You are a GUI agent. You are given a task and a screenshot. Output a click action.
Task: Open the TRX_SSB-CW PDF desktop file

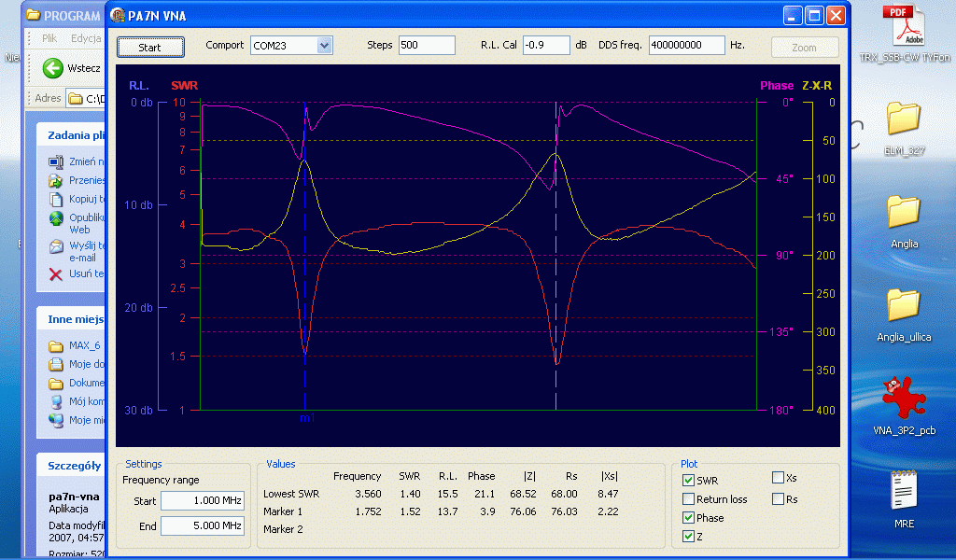click(x=903, y=27)
